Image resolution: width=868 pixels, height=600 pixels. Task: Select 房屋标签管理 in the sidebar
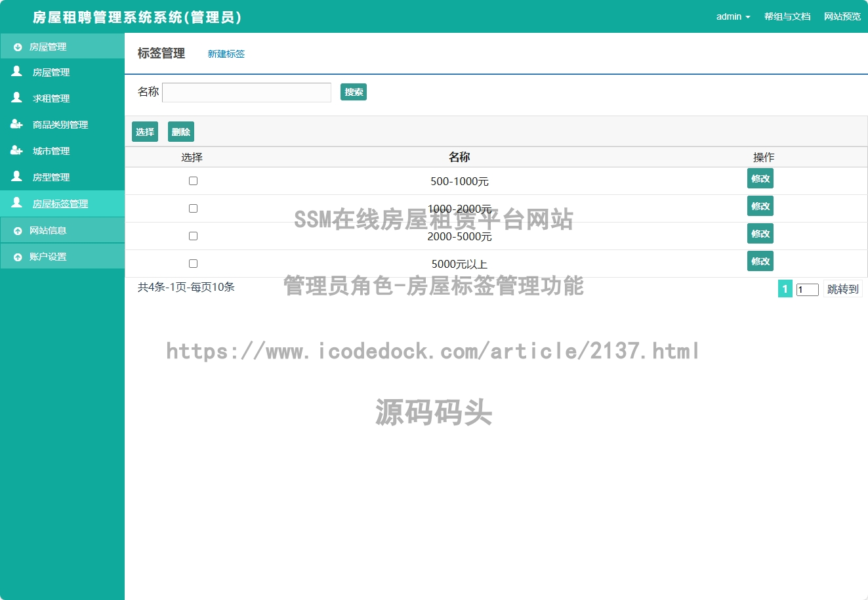point(62,204)
